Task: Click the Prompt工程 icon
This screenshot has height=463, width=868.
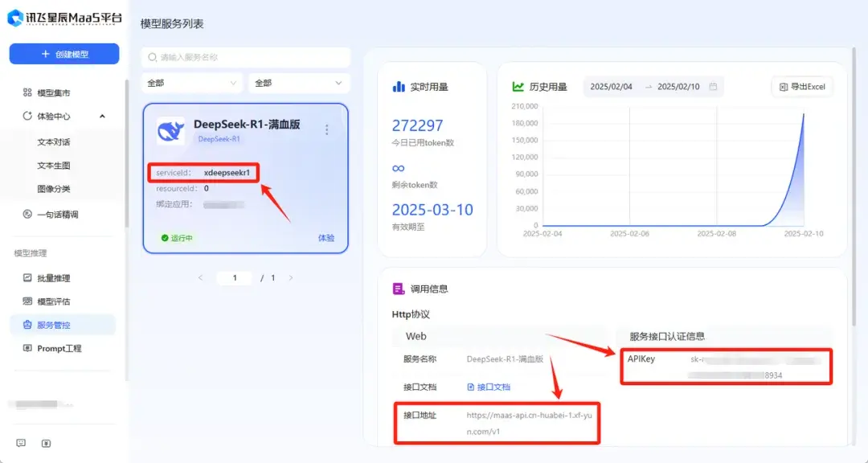Action: coord(27,348)
